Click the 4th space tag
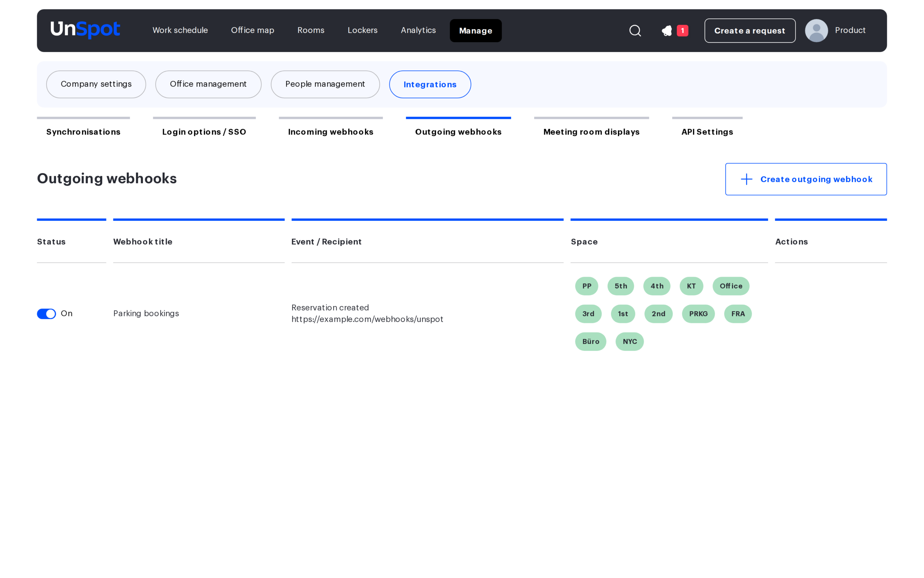The image size is (924, 578). tap(657, 286)
